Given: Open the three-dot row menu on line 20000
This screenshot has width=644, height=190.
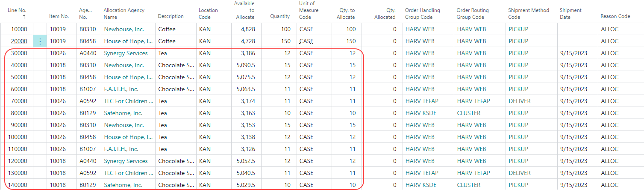Looking at the screenshot, I should pos(40,42).
